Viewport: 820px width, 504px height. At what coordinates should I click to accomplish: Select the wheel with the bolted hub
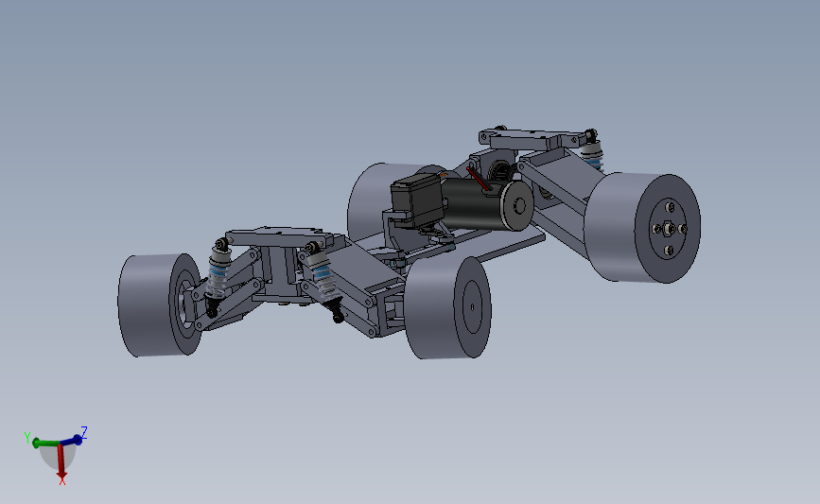coord(643,228)
